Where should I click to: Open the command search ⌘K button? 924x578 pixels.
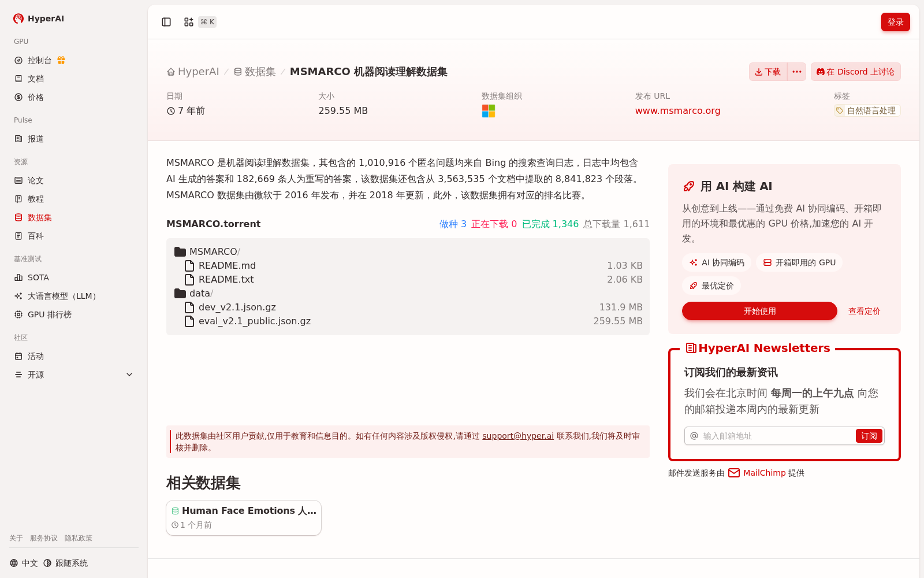pos(200,22)
